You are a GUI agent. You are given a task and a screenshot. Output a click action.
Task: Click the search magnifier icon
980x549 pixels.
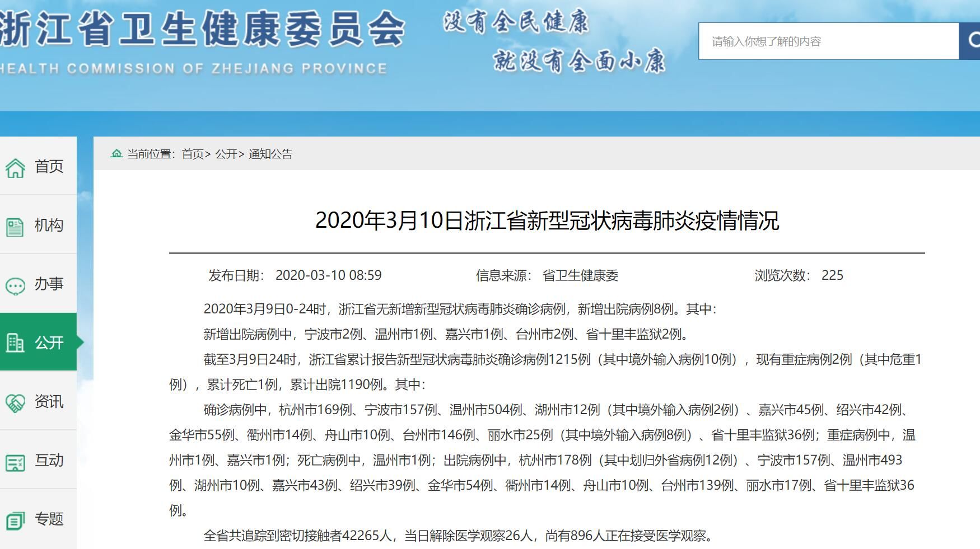(x=973, y=40)
